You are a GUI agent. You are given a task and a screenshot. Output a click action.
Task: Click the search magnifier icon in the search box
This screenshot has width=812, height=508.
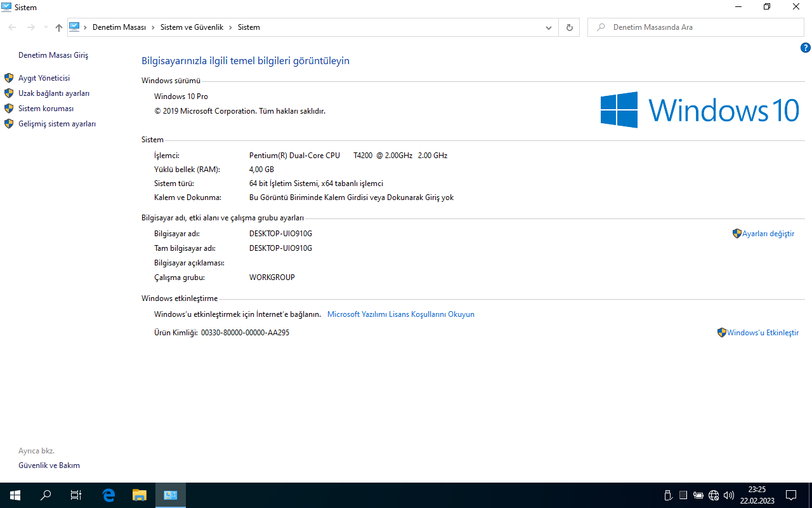600,27
